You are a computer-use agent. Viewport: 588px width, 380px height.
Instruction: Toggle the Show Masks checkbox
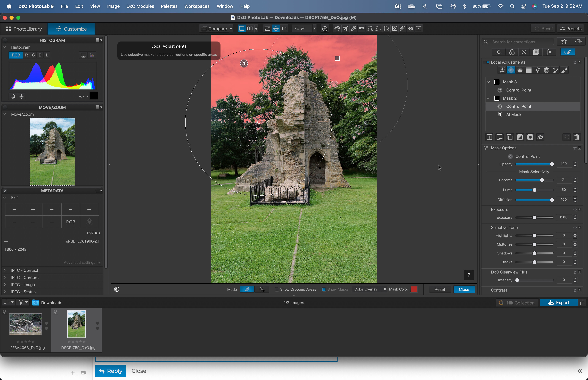324,290
